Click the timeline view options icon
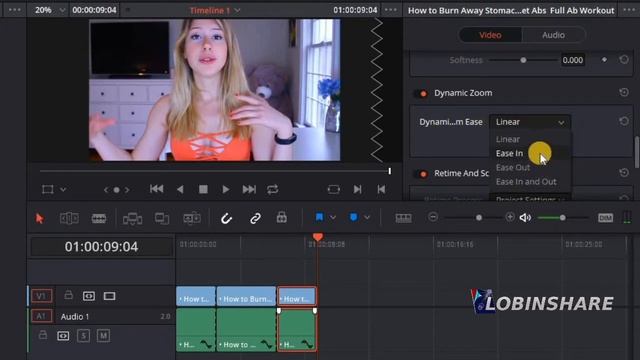Viewport: 640px width, 360px height. click(403, 218)
